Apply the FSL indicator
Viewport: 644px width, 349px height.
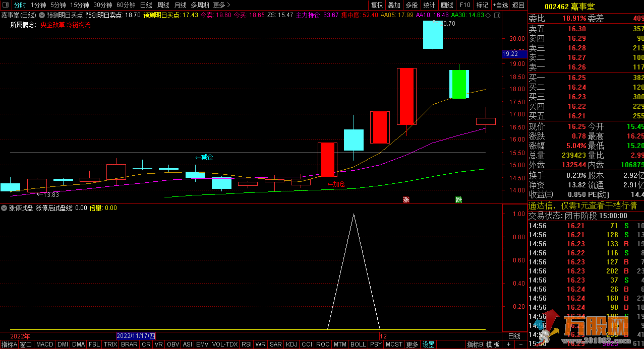point(94,344)
